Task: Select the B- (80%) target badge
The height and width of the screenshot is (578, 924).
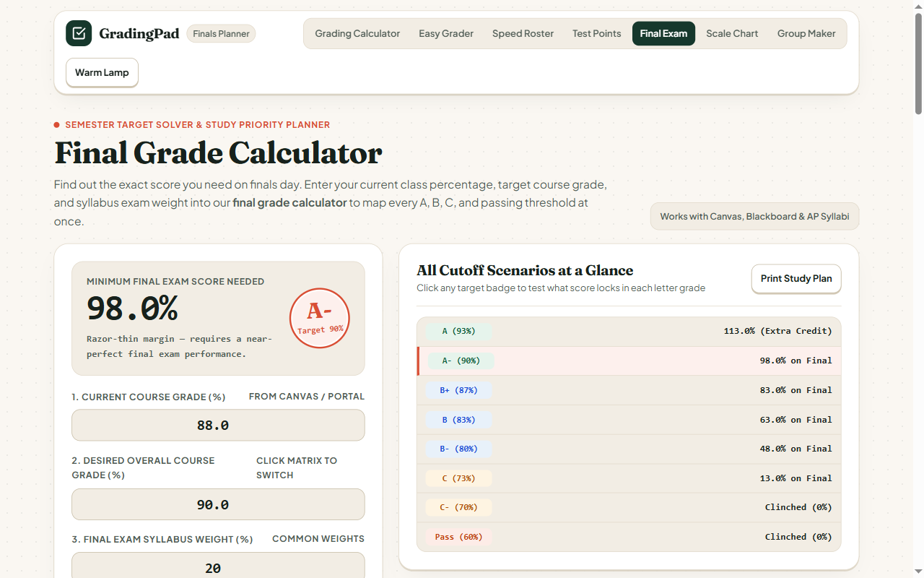Action: point(459,449)
